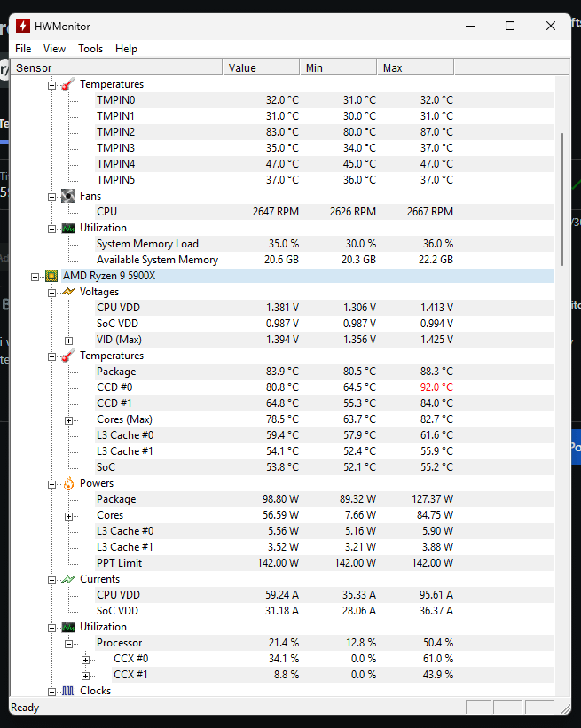This screenshot has height=728, width=581.
Task: Click the Sensor column header
Action: [116, 67]
